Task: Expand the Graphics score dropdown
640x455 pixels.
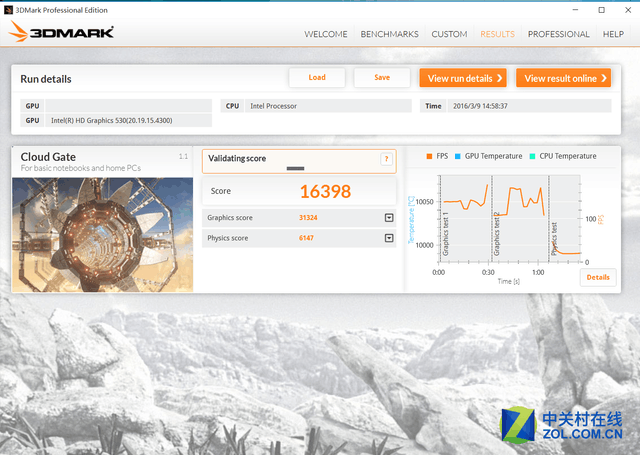Action: pos(389,218)
